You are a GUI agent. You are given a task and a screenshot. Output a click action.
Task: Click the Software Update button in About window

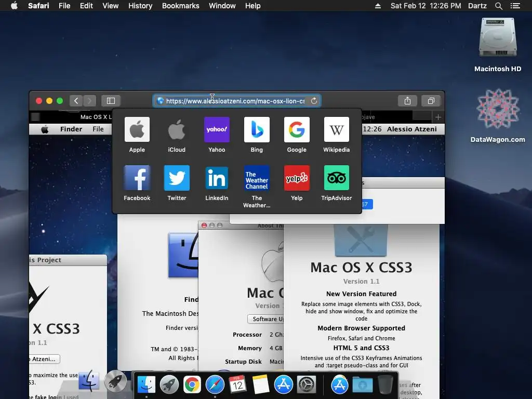click(267, 319)
